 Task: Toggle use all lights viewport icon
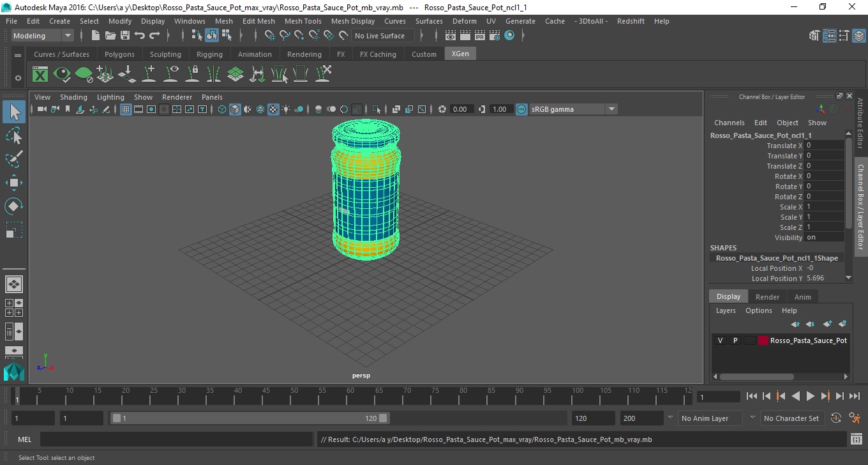click(286, 109)
